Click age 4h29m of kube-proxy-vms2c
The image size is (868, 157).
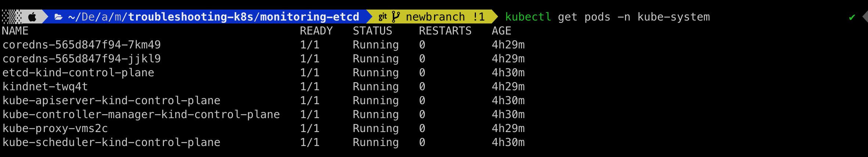(x=508, y=128)
